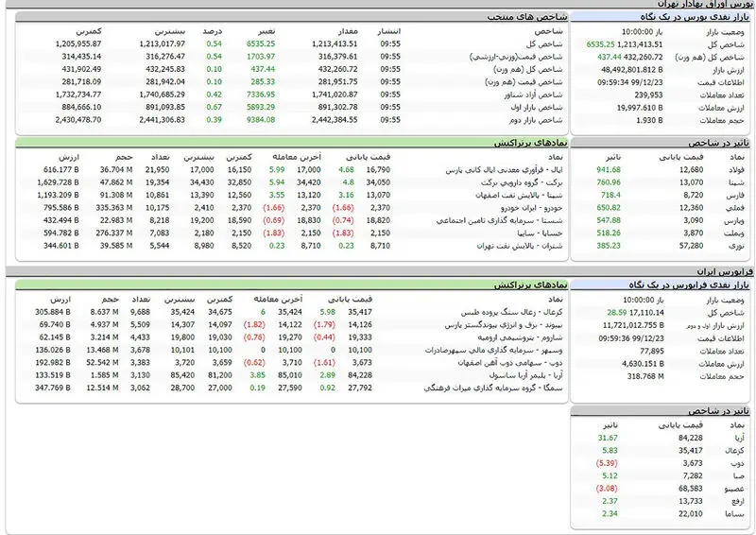
Task: Open 'بپیوند - برق و انرژی پیوندگستر پارس'
Action: [504, 324]
